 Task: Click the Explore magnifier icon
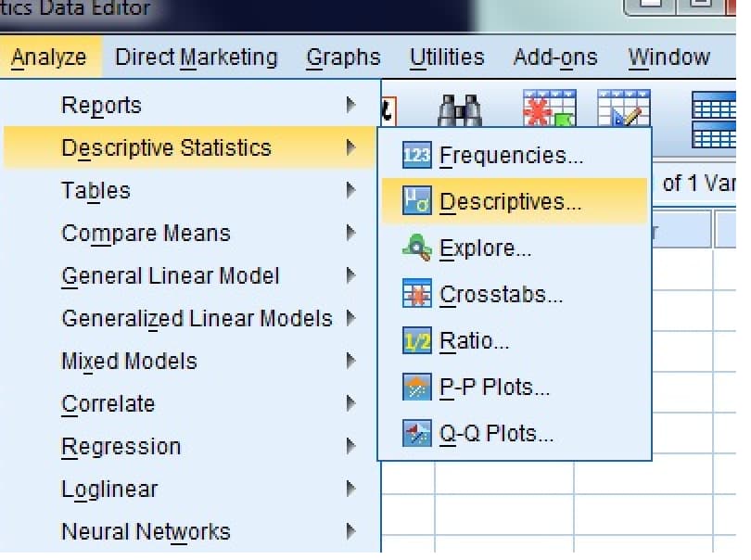coord(416,248)
